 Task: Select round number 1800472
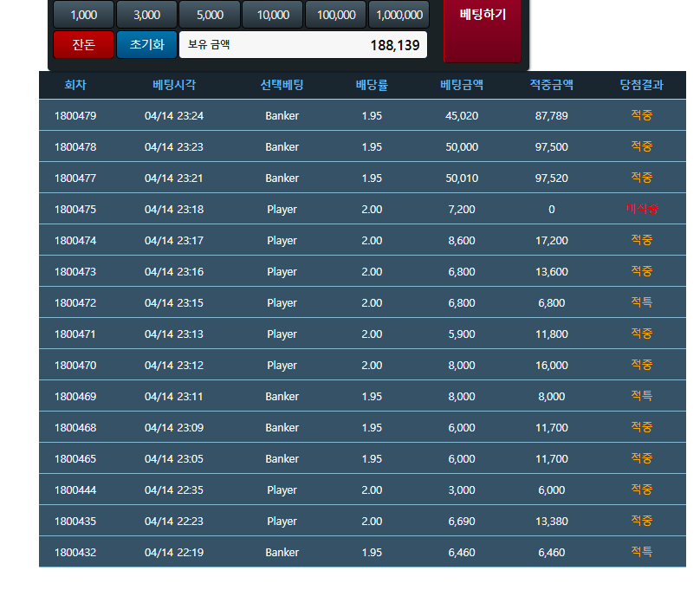(x=75, y=303)
